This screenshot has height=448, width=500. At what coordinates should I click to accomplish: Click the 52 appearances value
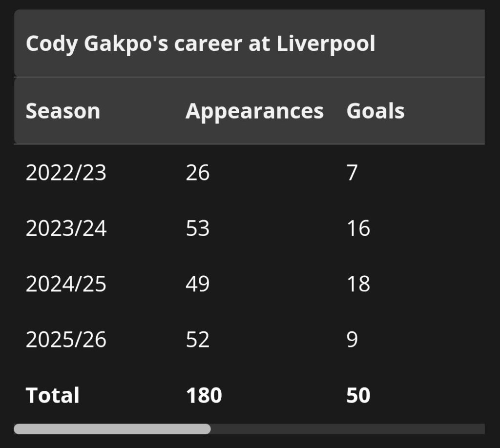[198, 339]
